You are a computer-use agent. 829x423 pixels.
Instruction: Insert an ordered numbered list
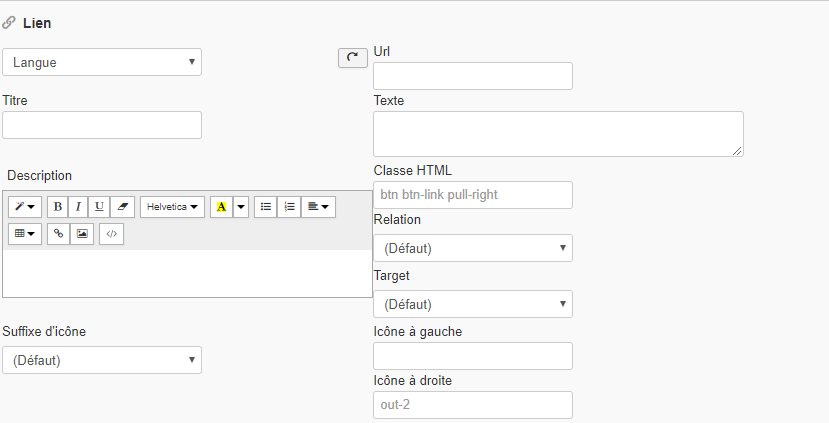(x=288, y=207)
